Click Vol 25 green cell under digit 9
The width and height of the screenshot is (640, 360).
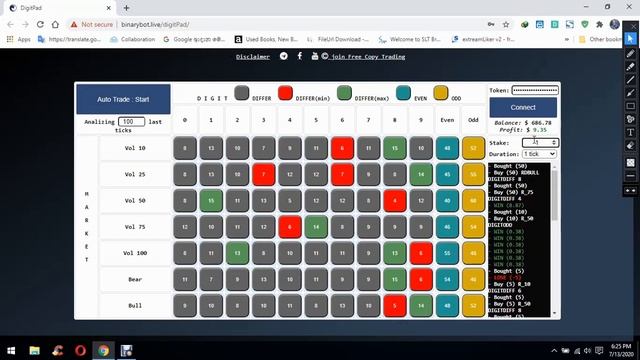point(421,174)
